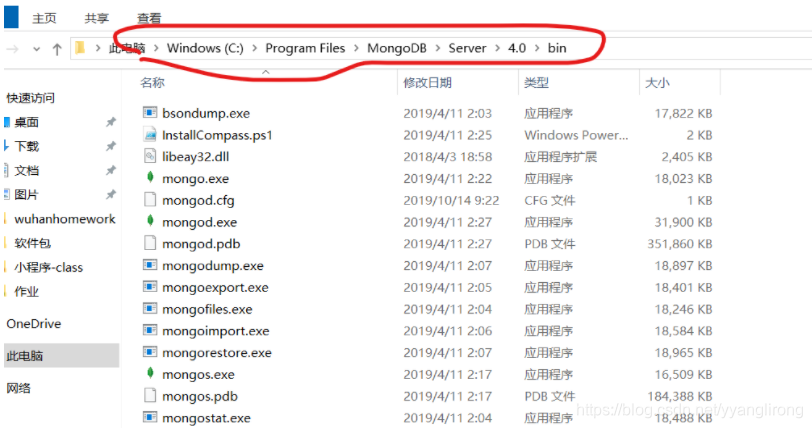The width and height of the screenshot is (812, 428).
Task: Click the InstallCompass.ps1 file icon
Action: pyautogui.click(x=150, y=134)
